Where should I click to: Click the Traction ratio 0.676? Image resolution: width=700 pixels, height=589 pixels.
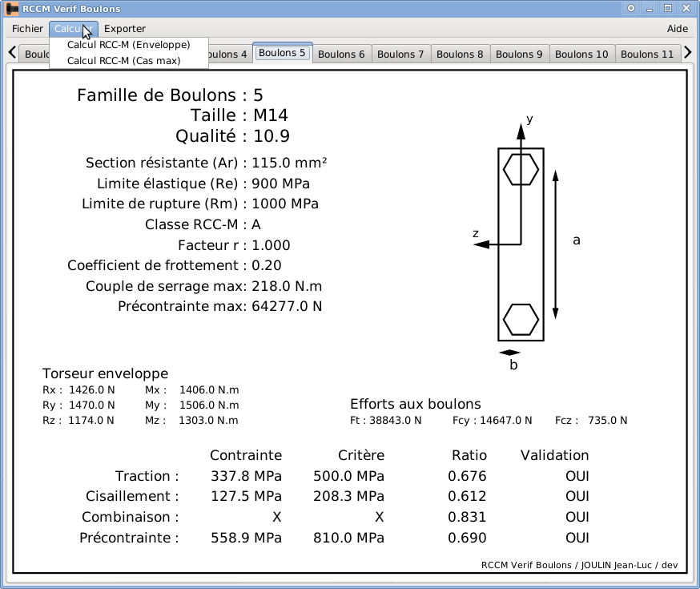467,476
